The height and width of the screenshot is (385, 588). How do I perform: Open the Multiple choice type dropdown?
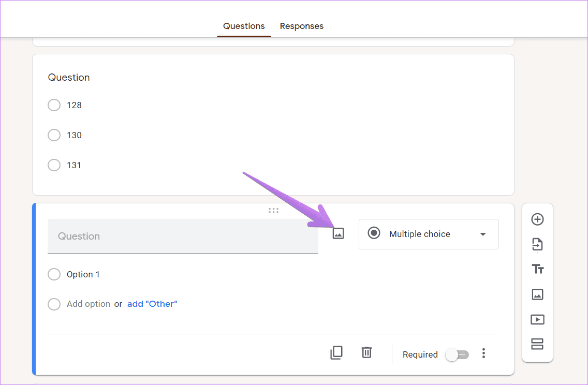coord(429,234)
